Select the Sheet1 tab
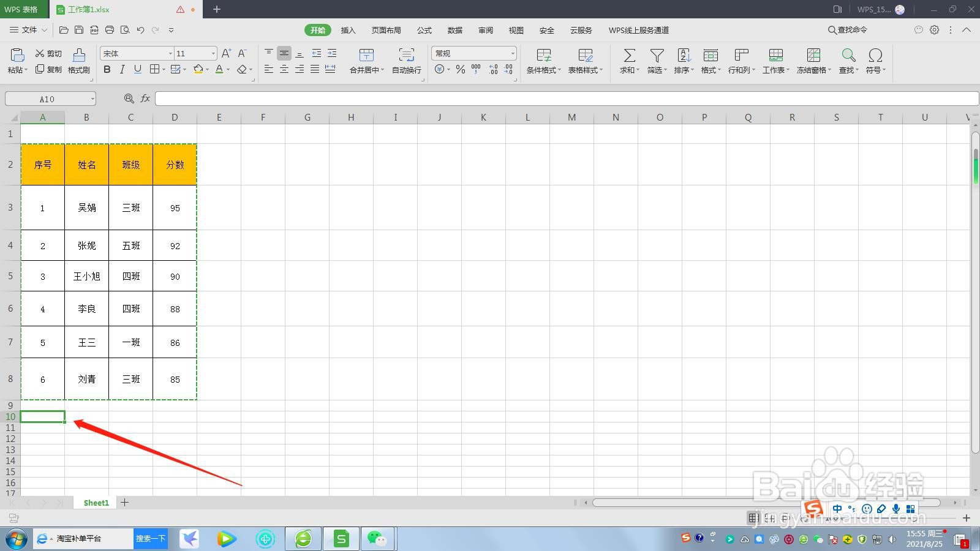The image size is (980, 551). tap(96, 503)
